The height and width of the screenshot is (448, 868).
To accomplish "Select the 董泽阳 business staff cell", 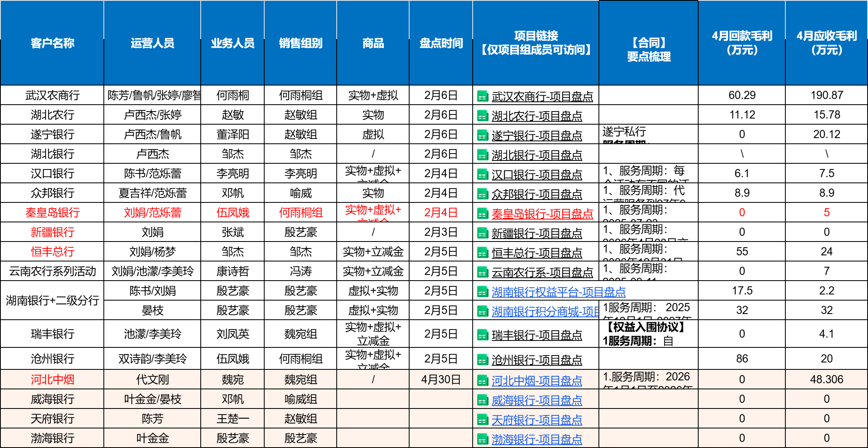I will [x=232, y=134].
